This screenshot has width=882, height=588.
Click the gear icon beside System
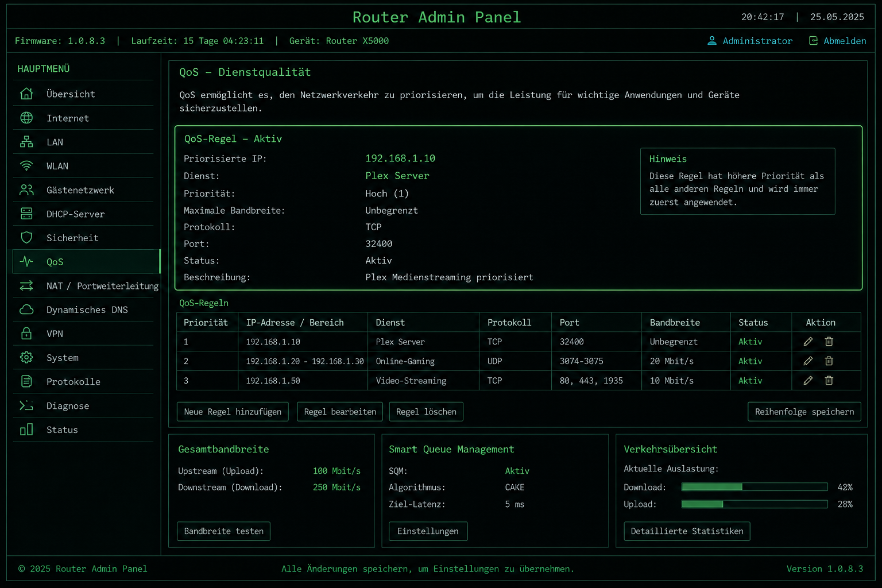tap(26, 357)
